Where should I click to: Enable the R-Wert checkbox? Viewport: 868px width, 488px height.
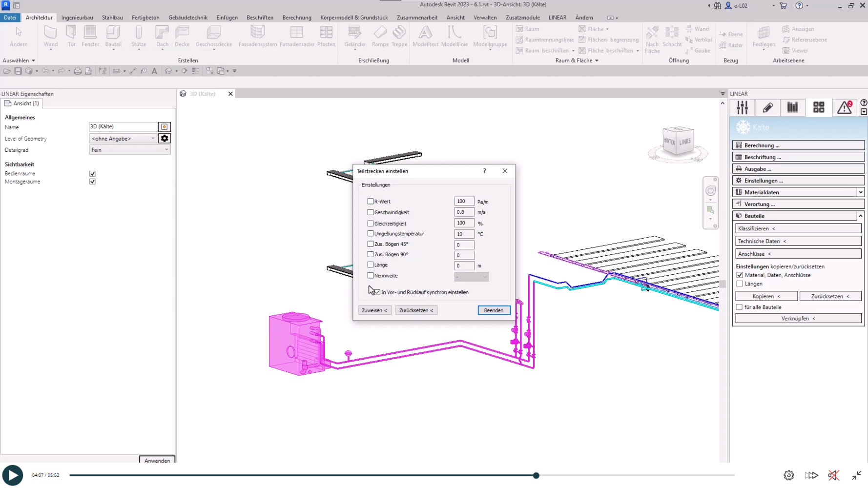[371, 201]
